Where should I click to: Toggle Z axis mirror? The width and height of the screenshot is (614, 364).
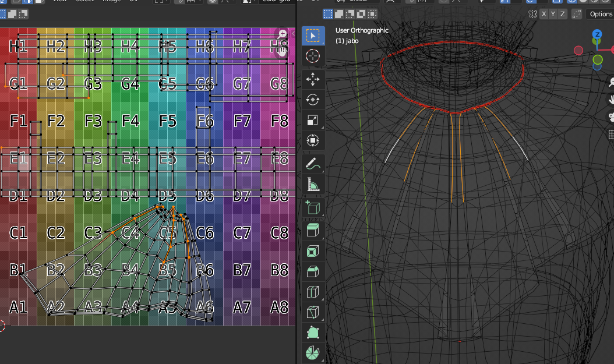[562, 14]
